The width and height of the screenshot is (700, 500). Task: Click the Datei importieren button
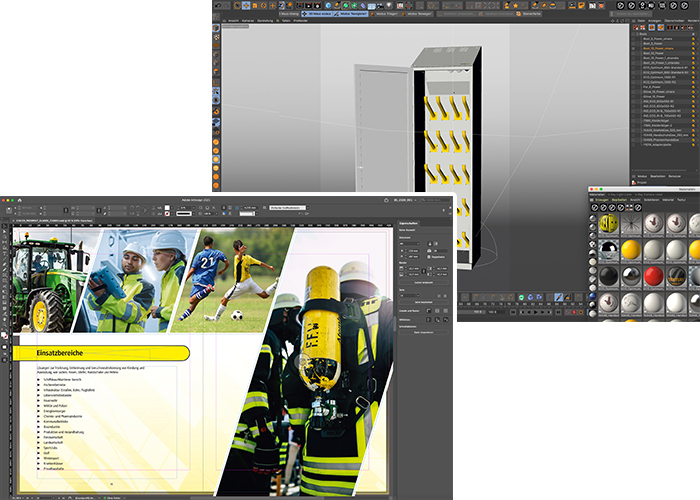424,332
